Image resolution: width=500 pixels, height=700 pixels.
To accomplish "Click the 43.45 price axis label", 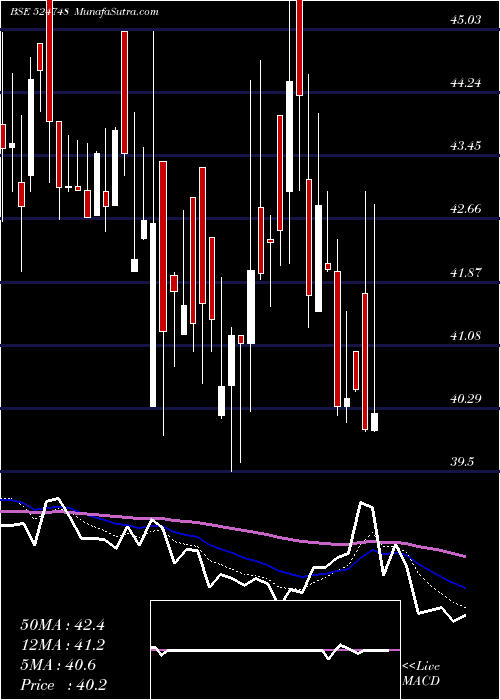I will coord(468,146).
